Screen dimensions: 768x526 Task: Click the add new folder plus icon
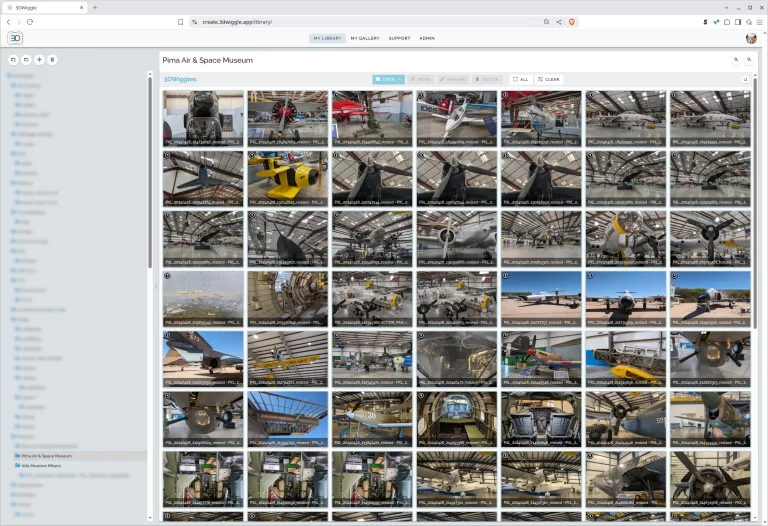pos(39,60)
